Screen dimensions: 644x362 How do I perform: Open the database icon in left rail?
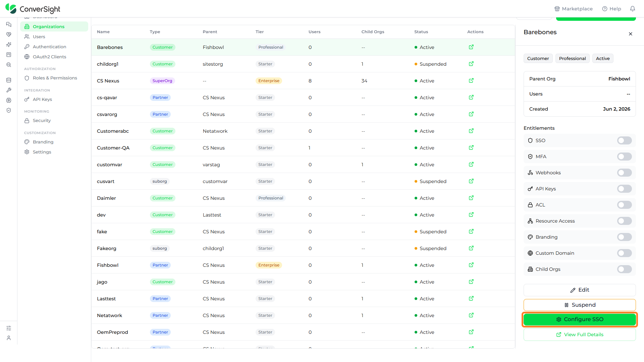(9, 80)
